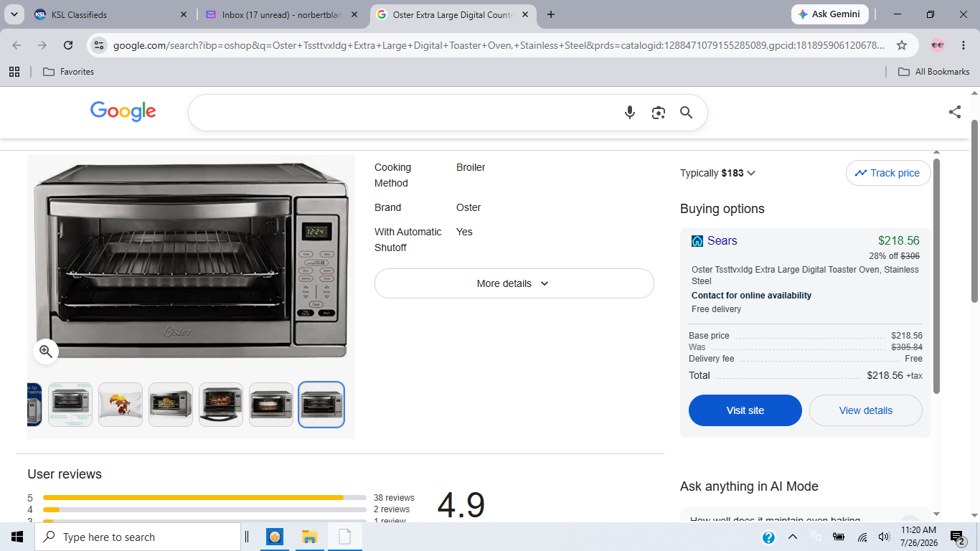
Task: Open the network Wi-Fi tray icon
Action: click(862, 537)
